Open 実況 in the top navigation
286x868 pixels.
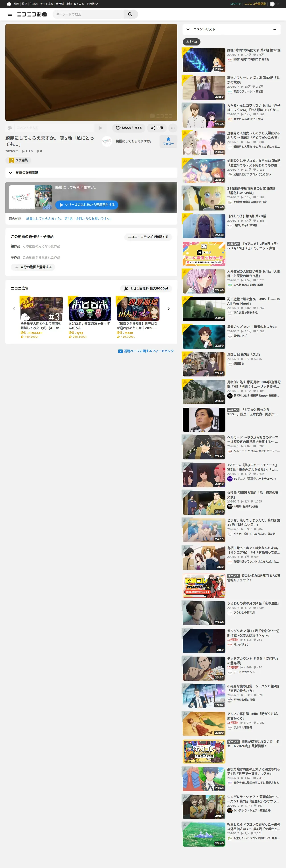(x=69, y=4)
